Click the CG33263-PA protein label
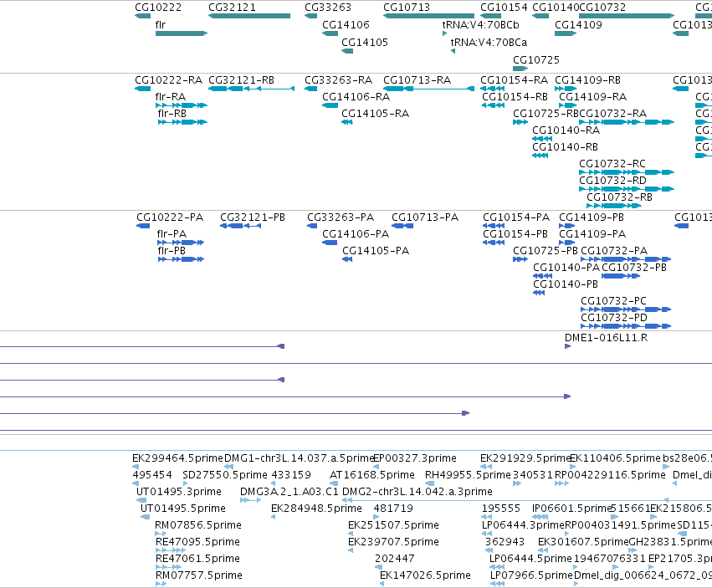The image size is (712, 588). [341, 217]
